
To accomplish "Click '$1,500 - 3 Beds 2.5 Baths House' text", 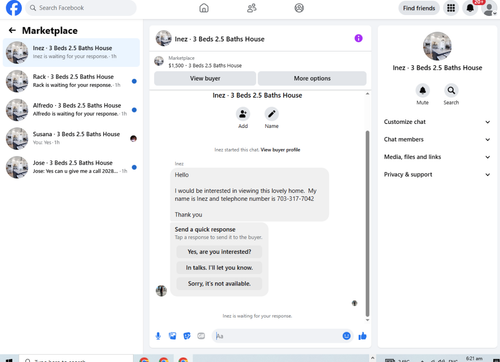I will tap(205, 66).
